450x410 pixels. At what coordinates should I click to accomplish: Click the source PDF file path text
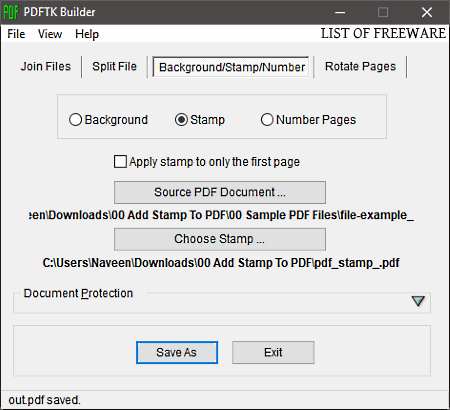(221, 215)
